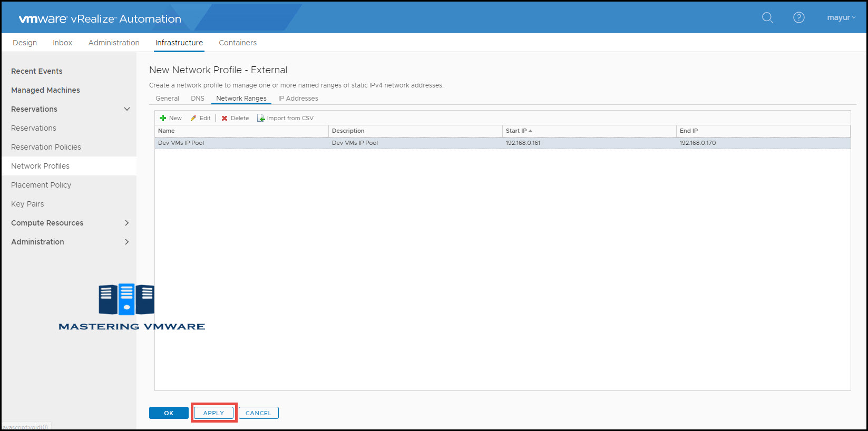Click the red X Delete icon
Image resolution: width=868 pixels, height=431 pixels.
pyautogui.click(x=225, y=118)
